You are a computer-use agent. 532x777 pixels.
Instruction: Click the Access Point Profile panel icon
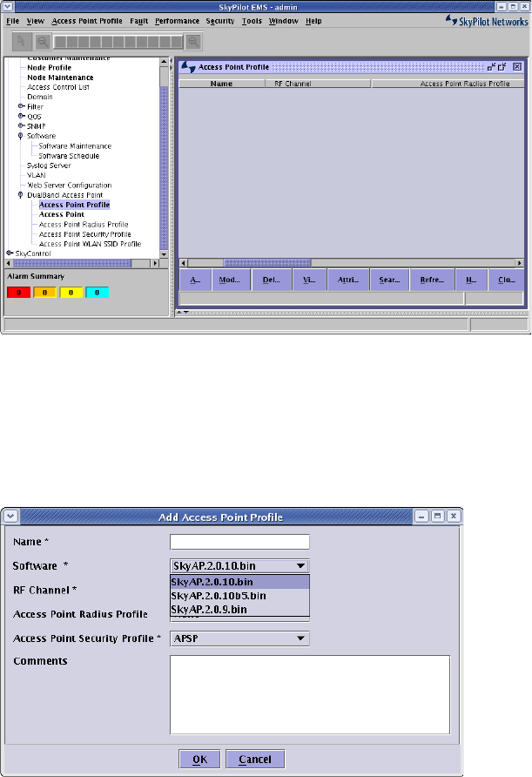pyautogui.click(x=188, y=67)
